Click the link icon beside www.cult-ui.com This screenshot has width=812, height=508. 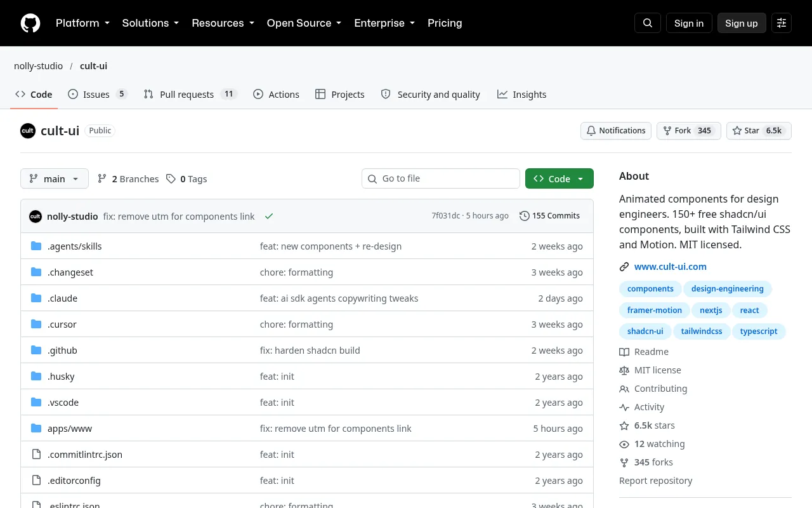[624, 267]
